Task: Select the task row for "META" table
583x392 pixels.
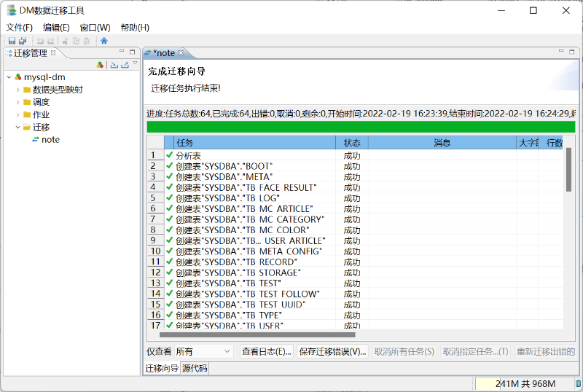Action: (x=355, y=176)
